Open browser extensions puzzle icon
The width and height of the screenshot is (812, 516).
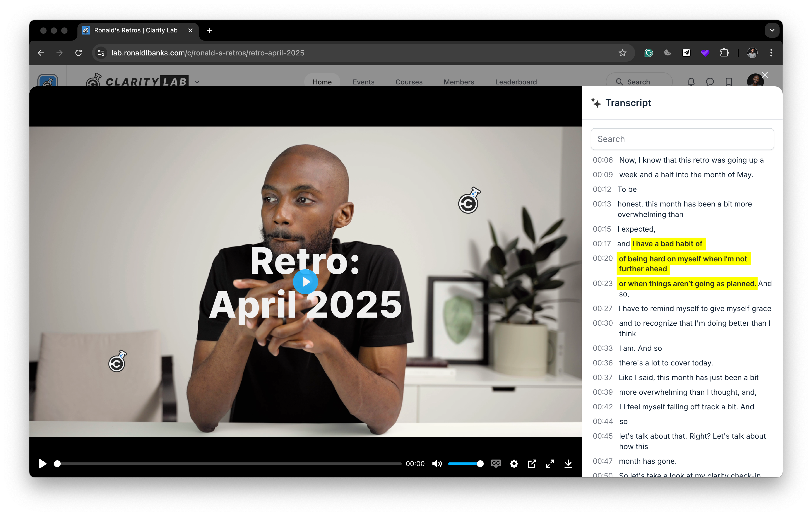click(x=724, y=53)
